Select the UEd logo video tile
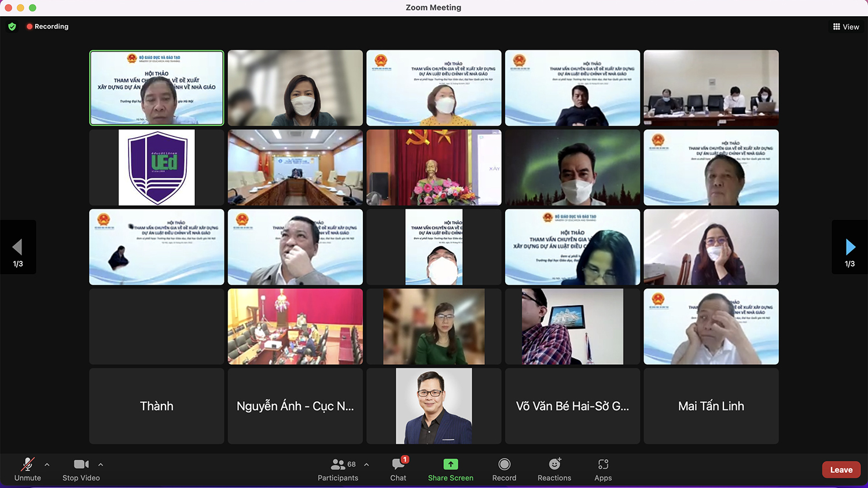868x488 pixels. [157, 168]
